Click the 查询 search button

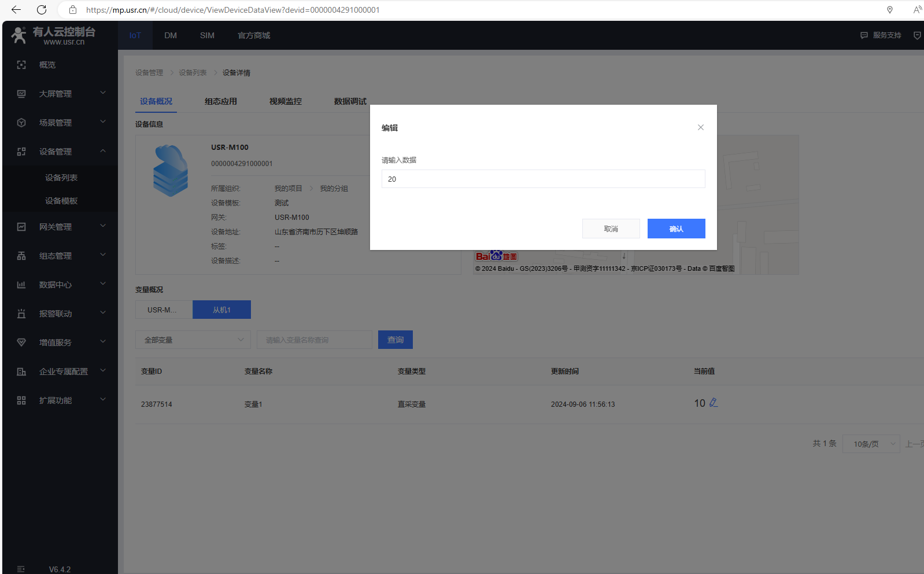click(396, 340)
